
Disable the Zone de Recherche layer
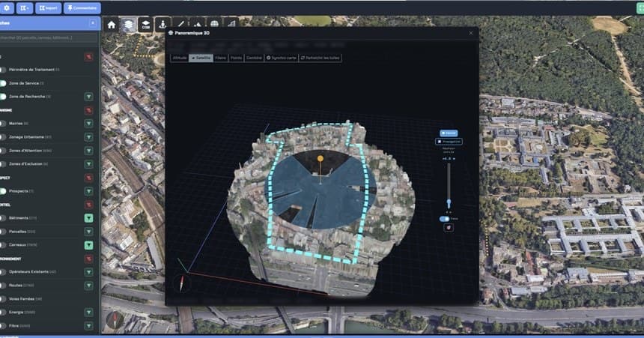pos(2,97)
